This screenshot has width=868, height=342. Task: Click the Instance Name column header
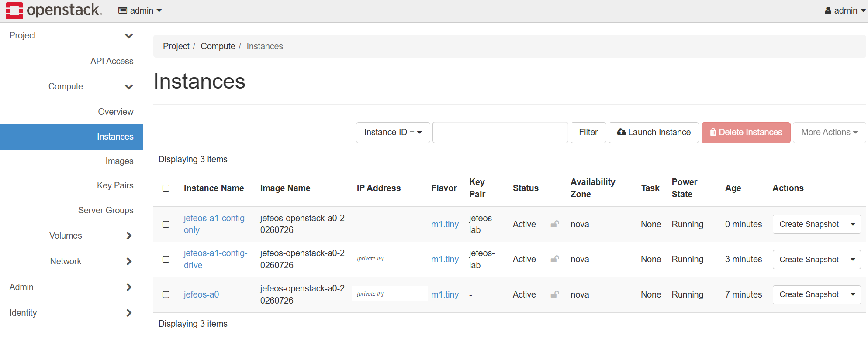pyautogui.click(x=214, y=188)
